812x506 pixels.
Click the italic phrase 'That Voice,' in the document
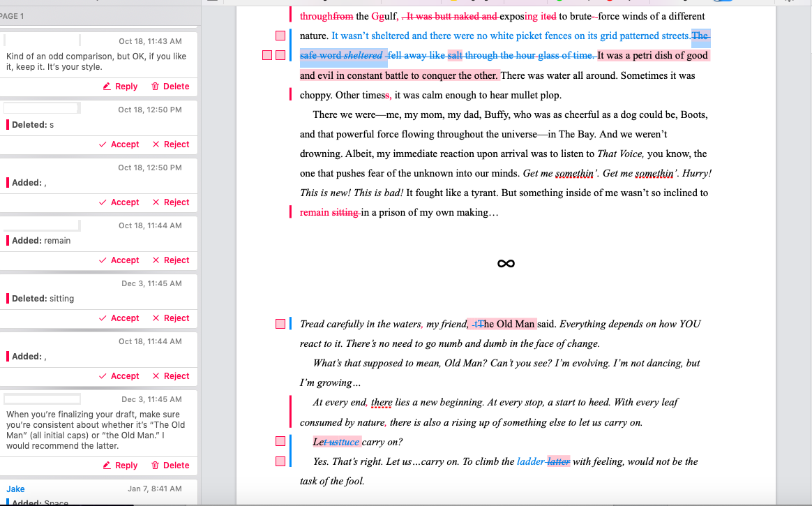(x=621, y=154)
